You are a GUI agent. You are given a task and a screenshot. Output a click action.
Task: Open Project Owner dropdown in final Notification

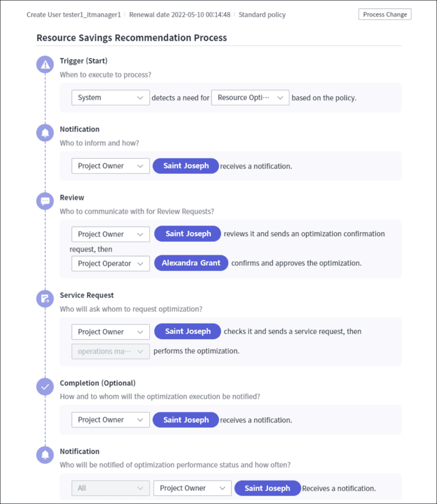(x=192, y=488)
